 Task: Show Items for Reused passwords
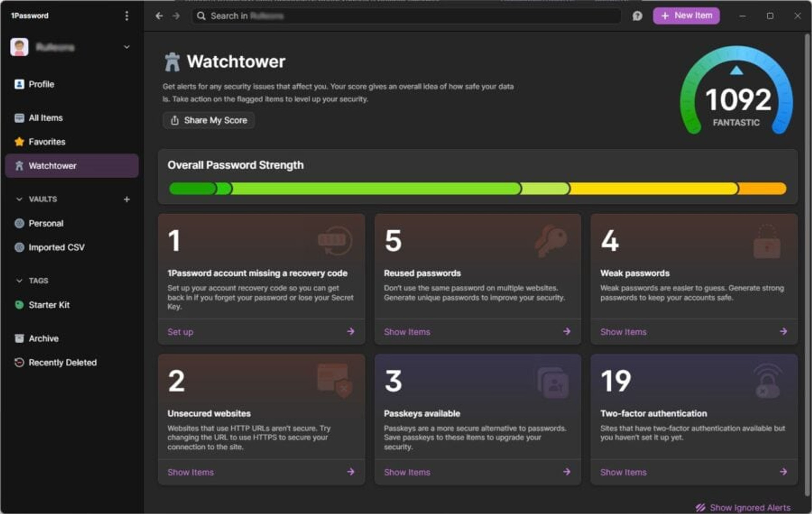[407, 332]
